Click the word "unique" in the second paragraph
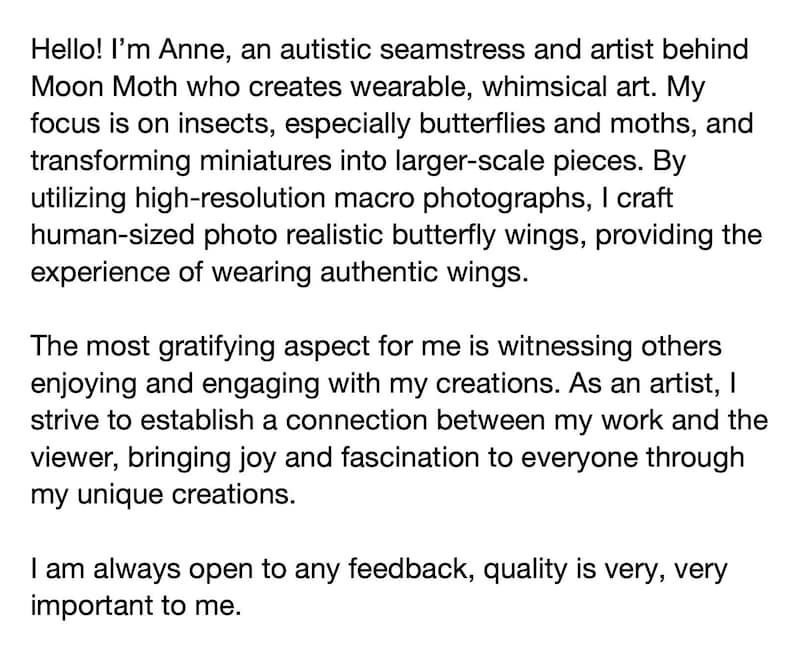Screen dimensions: 794x666 click(121, 494)
